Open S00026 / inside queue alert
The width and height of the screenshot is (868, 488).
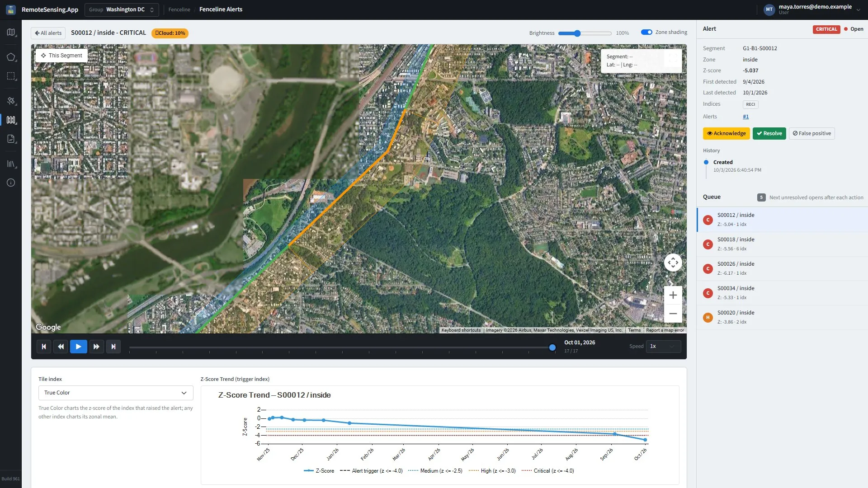[782, 268]
